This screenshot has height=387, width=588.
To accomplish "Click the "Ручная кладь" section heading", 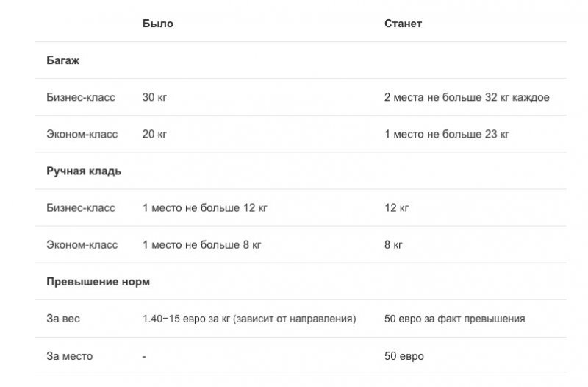I will pos(84,171).
